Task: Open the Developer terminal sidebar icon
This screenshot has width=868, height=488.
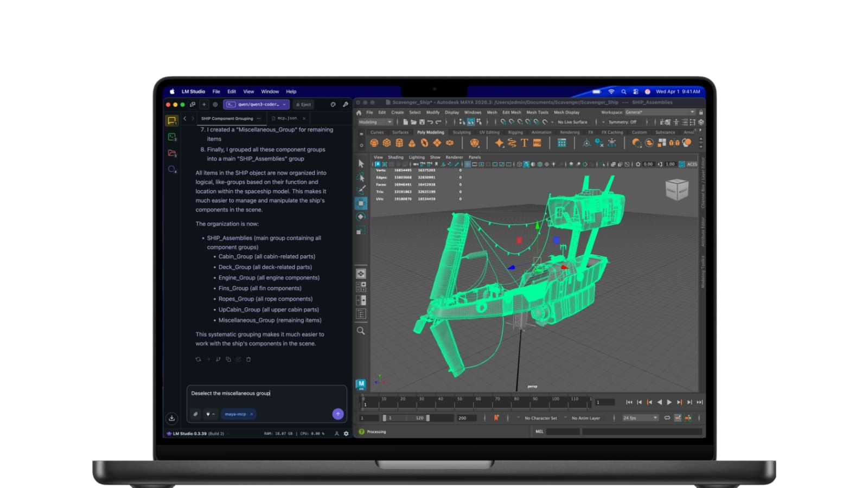Action: 172,137
